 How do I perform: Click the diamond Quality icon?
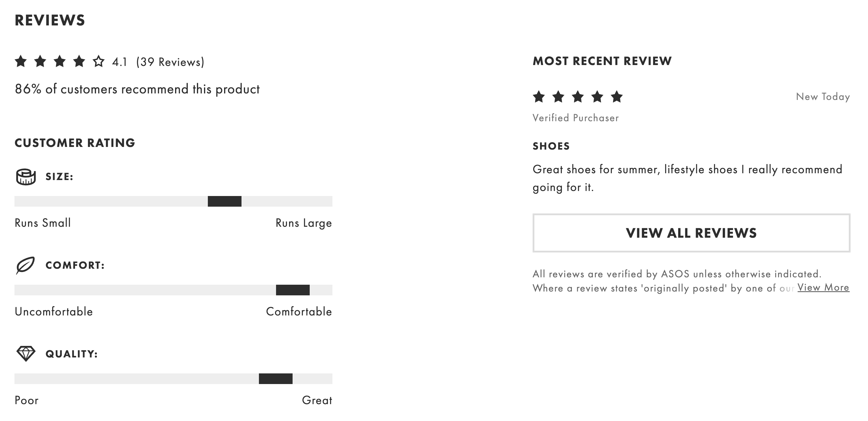(x=26, y=354)
